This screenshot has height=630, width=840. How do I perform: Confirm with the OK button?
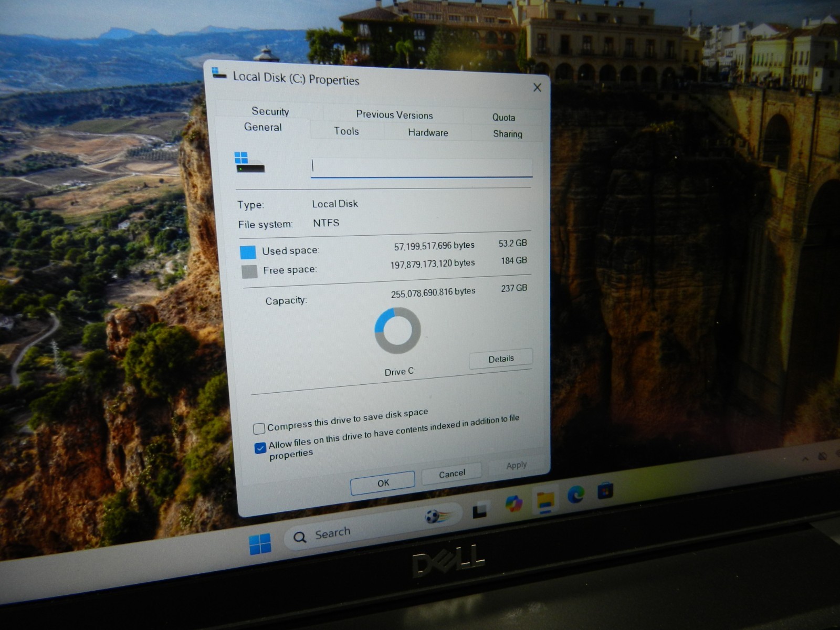(x=383, y=483)
